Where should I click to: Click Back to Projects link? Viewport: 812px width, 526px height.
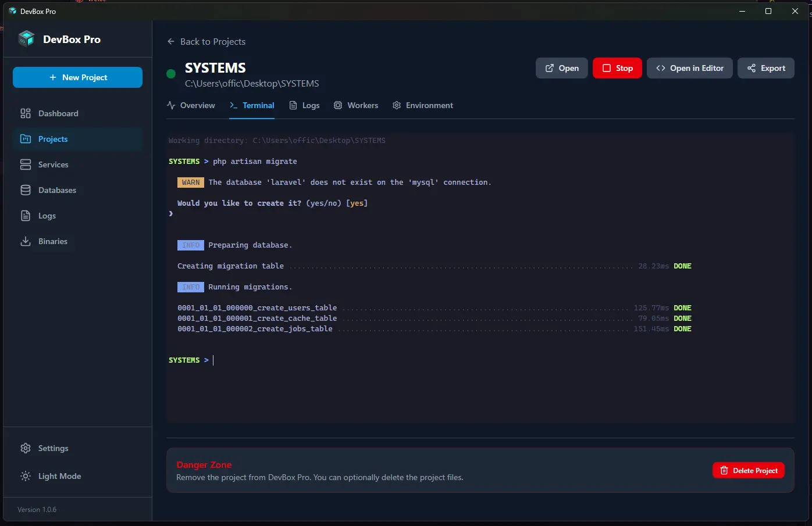(206, 41)
